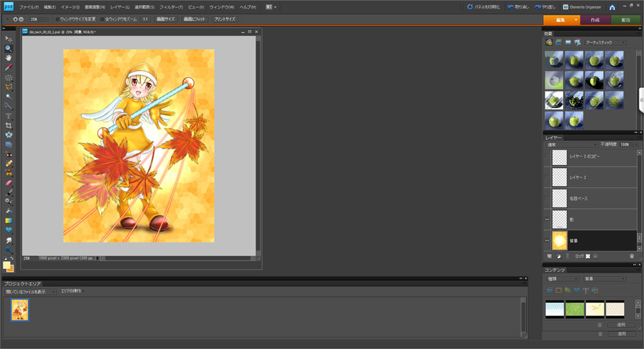644x349 pixels.
Task: Open the layer blend mode 通常 dropdown
Action: coord(570,144)
